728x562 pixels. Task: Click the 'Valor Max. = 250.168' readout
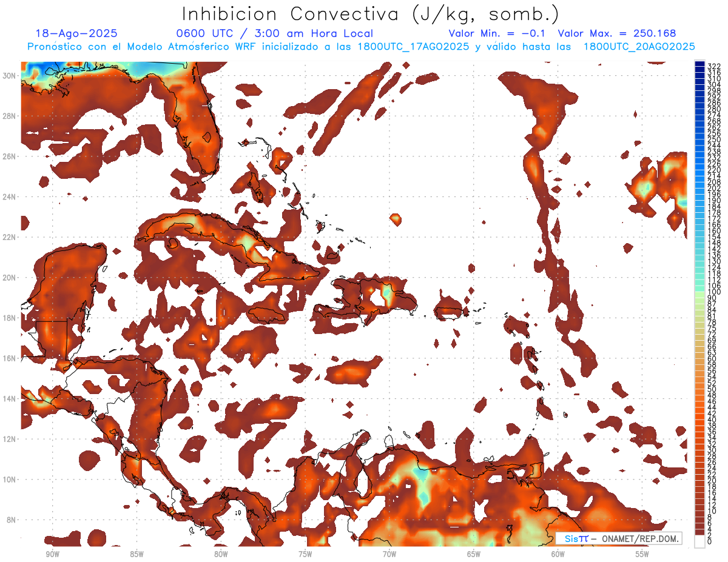[x=617, y=33]
